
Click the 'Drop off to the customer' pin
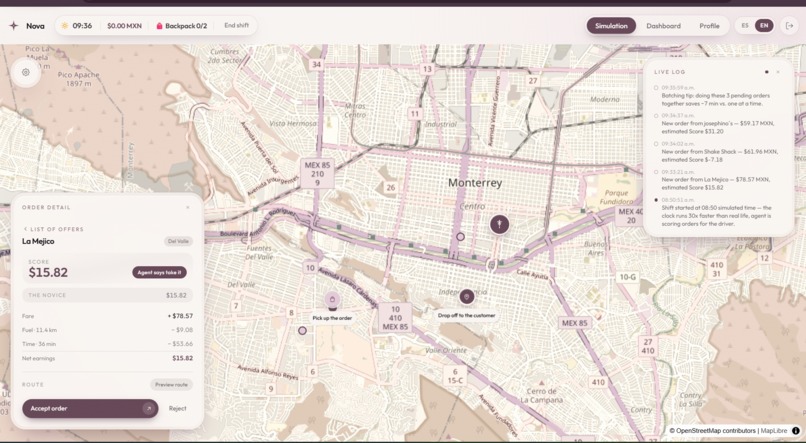coord(467,297)
